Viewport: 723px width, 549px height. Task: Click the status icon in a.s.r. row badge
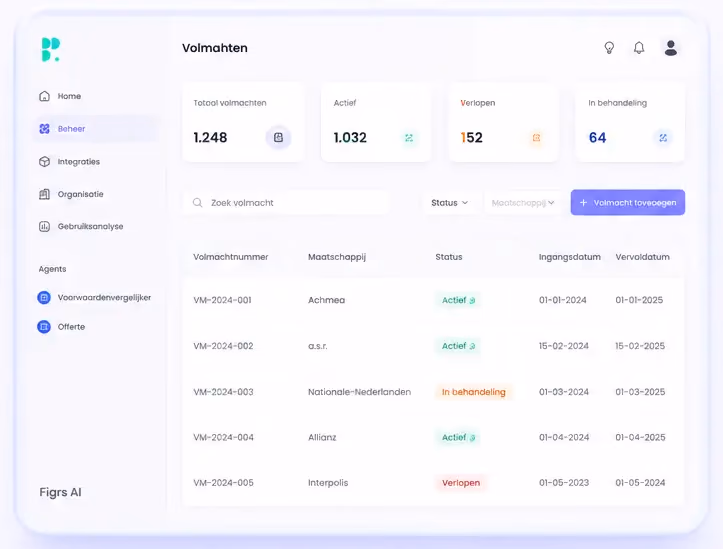point(472,346)
